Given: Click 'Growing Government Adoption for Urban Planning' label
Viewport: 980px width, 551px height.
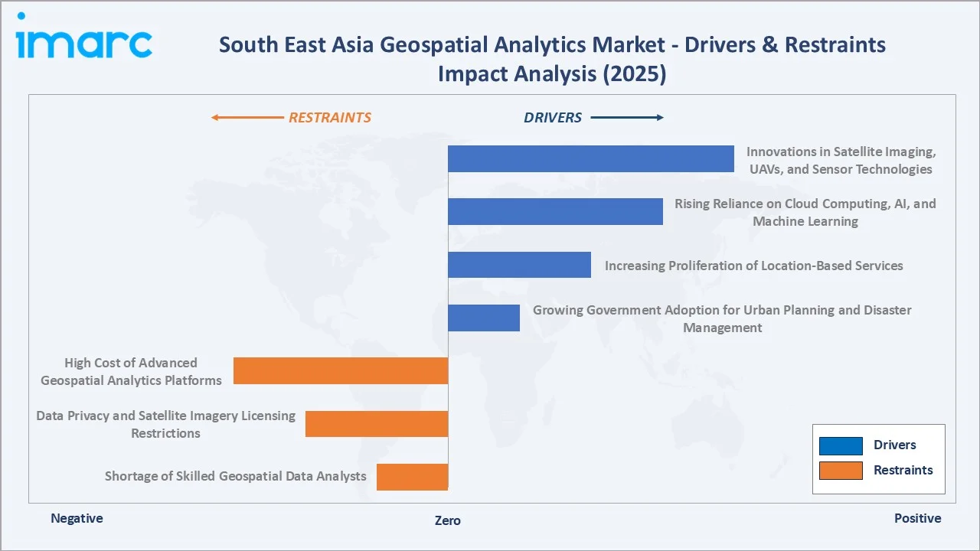Looking at the screenshot, I should tap(722, 319).
